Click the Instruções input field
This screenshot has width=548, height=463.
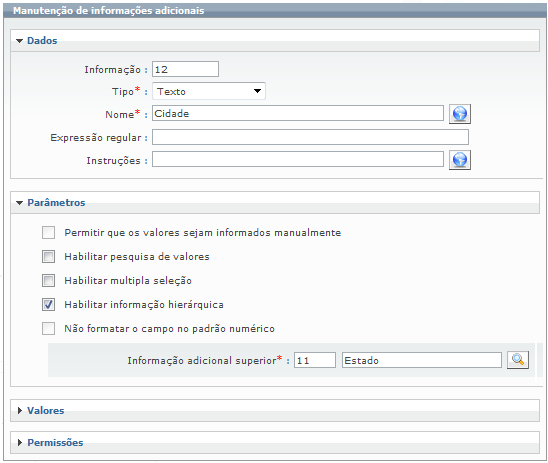(x=298, y=159)
